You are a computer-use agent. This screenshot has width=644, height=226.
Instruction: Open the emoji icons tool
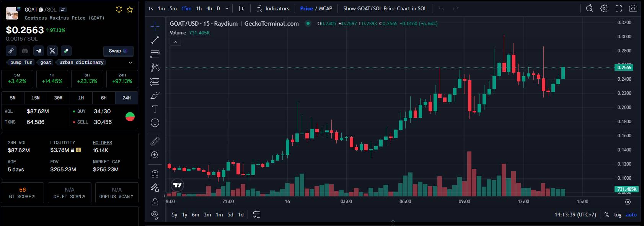click(155, 123)
